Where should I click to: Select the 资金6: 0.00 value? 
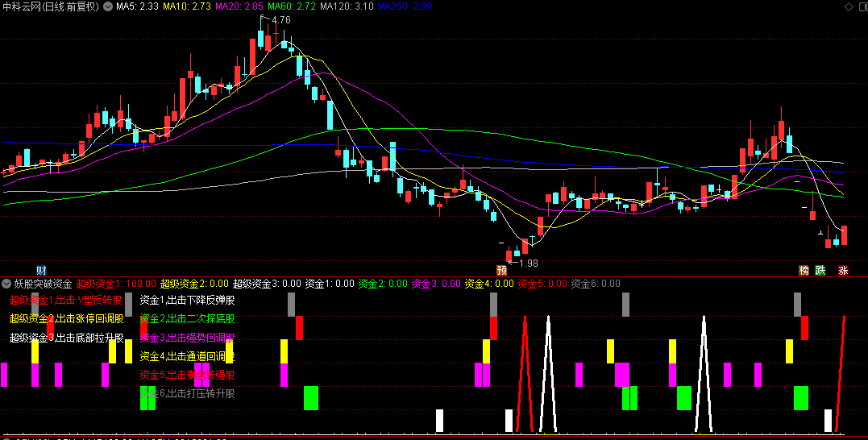596,284
